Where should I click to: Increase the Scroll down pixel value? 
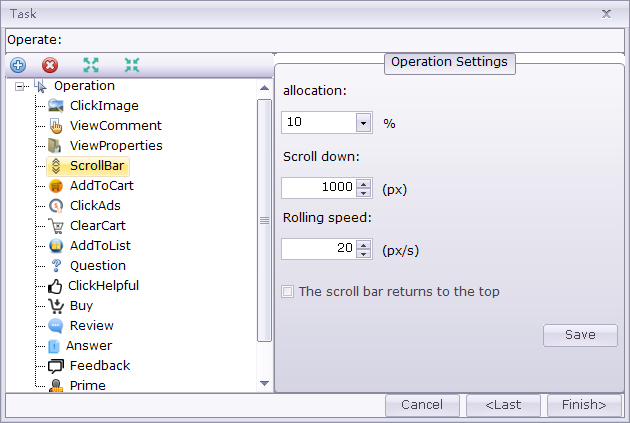tap(364, 182)
